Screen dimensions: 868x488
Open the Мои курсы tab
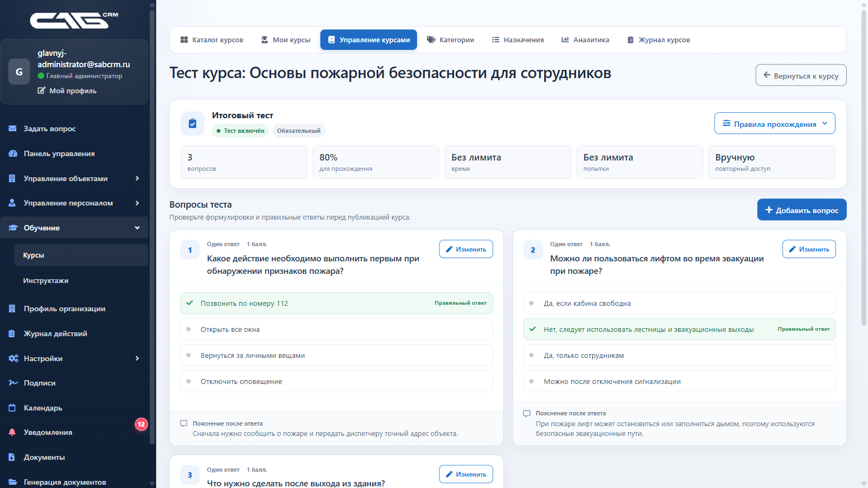pos(285,40)
